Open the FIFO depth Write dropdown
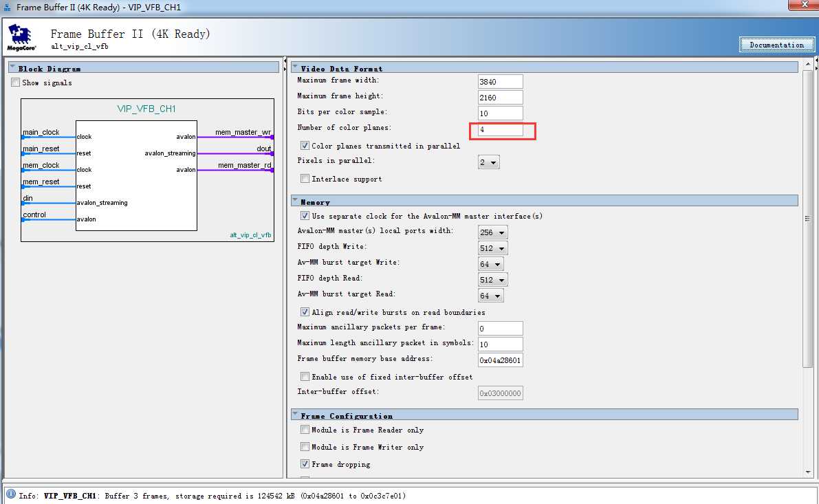Image resolution: width=819 pixels, height=504 pixels. [492, 248]
